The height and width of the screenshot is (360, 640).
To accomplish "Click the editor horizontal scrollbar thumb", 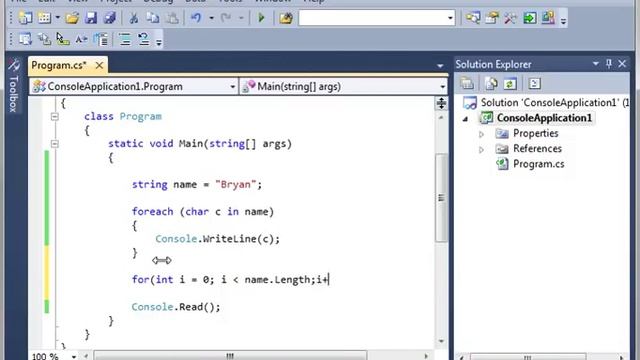I will [x=230, y=356].
